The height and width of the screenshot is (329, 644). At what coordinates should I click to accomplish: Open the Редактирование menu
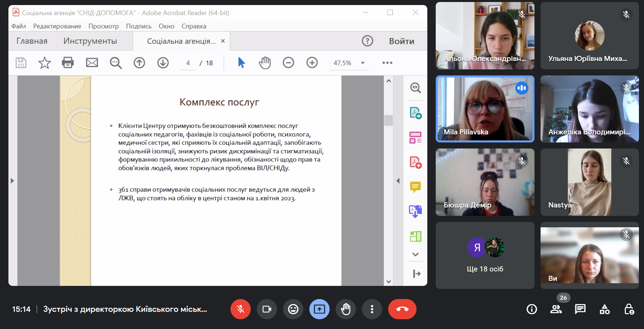pyautogui.click(x=57, y=26)
